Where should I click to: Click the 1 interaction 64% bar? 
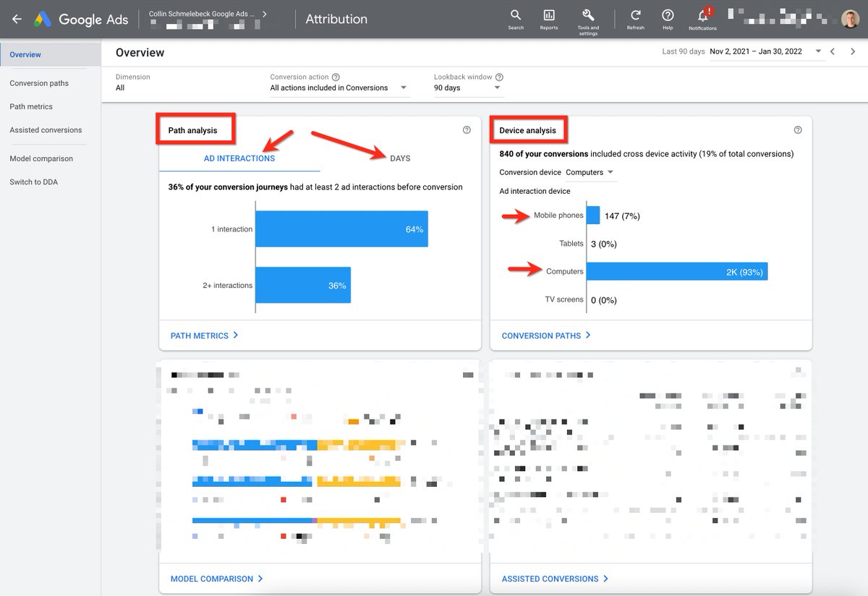tap(341, 229)
